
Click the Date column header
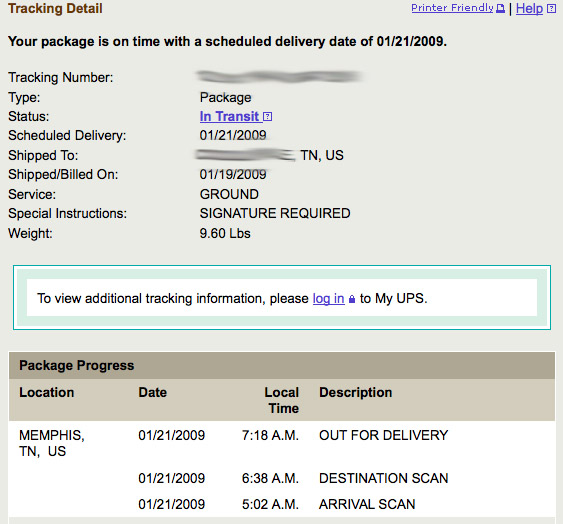coord(153,392)
